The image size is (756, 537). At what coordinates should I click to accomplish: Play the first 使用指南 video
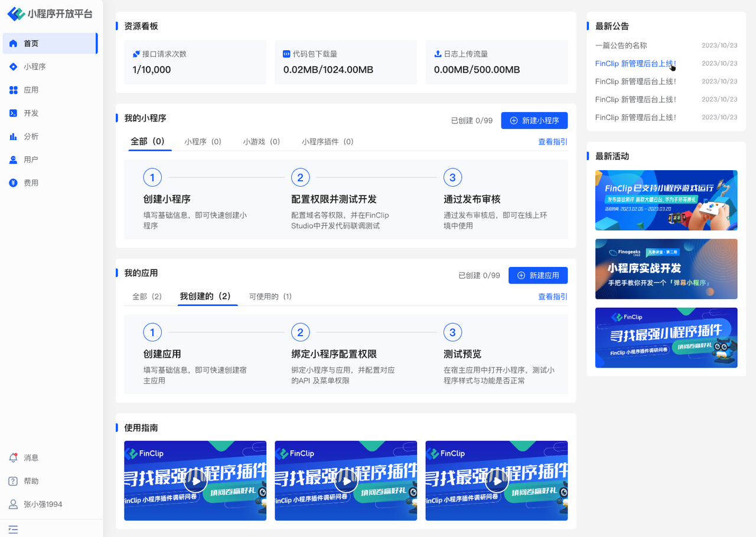pos(195,481)
